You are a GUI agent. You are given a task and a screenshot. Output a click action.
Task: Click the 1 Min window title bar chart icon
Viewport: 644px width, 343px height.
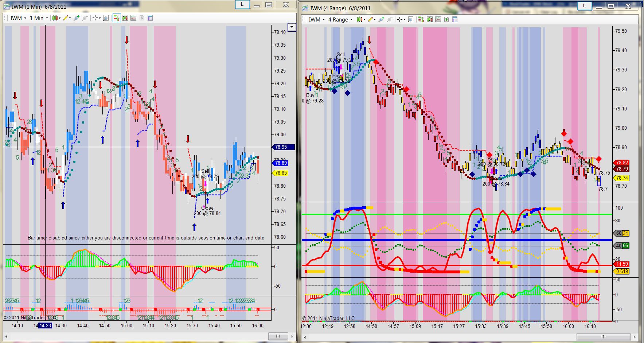pos(7,7)
